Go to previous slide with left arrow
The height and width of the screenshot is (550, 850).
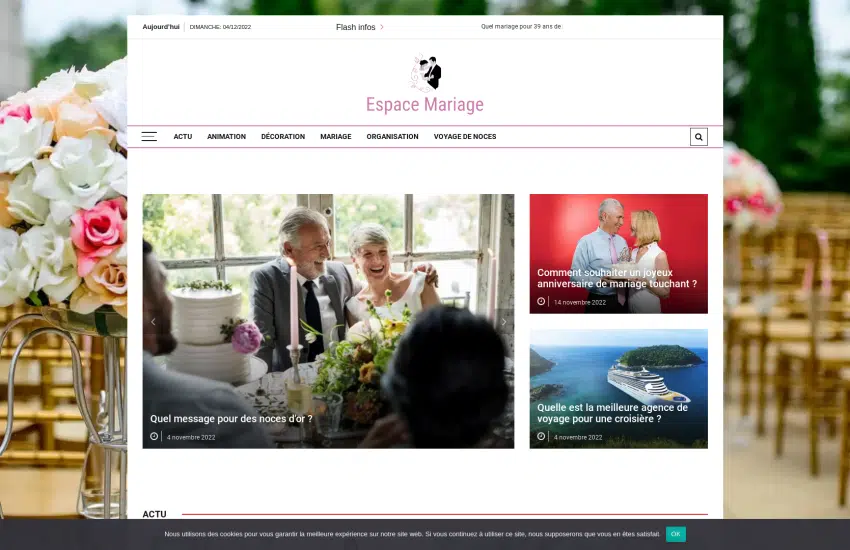pyautogui.click(x=153, y=322)
